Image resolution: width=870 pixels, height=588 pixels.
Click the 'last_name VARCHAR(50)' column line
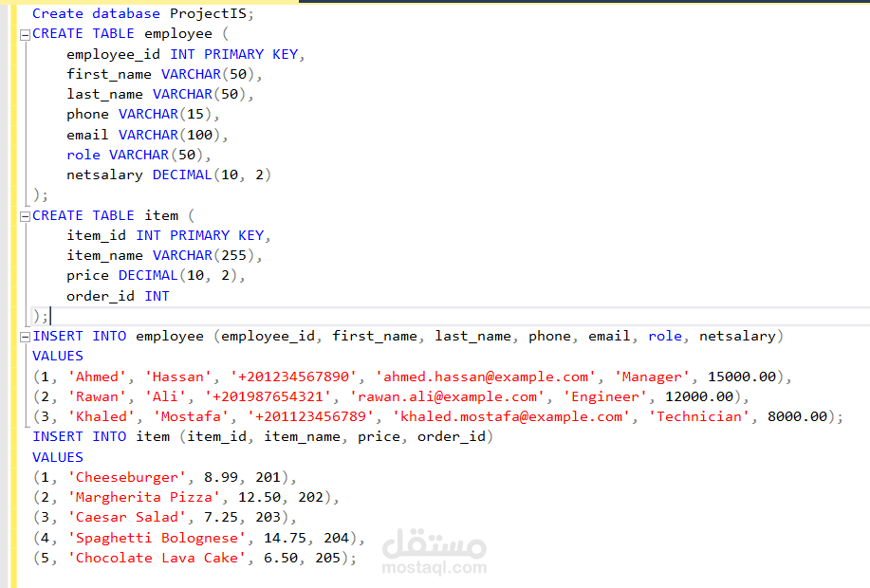(x=159, y=94)
